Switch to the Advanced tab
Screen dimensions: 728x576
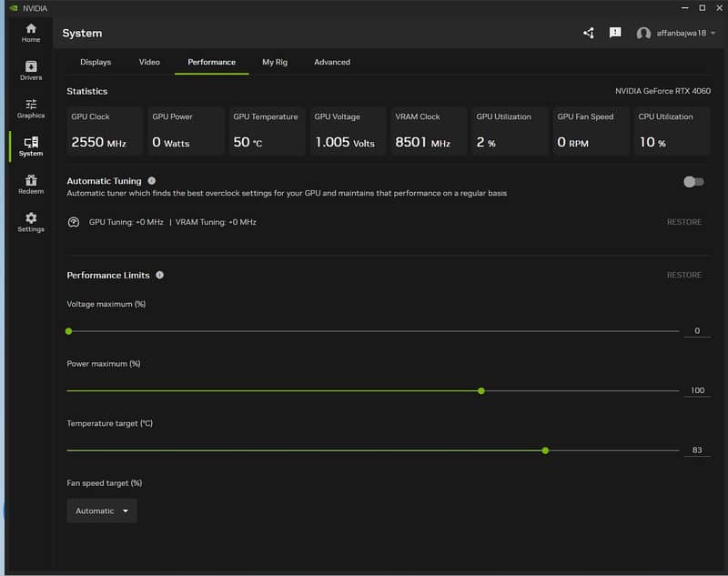(332, 62)
